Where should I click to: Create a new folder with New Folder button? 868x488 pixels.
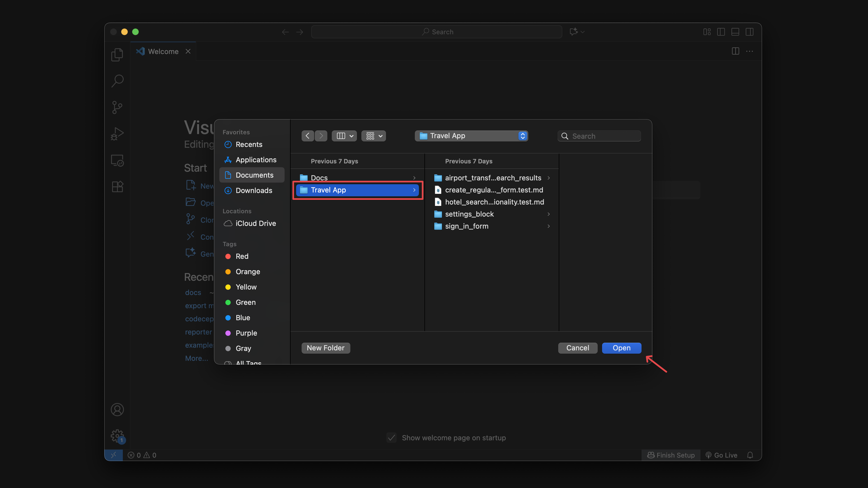[325, 348]
